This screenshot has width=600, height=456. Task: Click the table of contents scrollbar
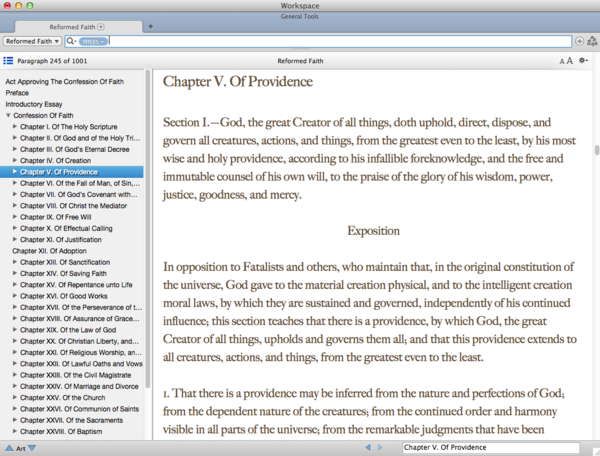point(148,230)
